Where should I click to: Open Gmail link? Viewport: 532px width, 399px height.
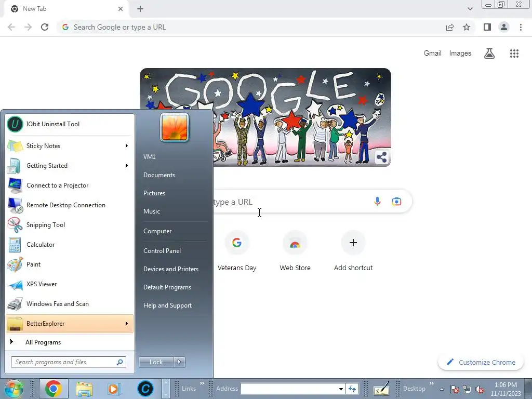pos(433,54)
